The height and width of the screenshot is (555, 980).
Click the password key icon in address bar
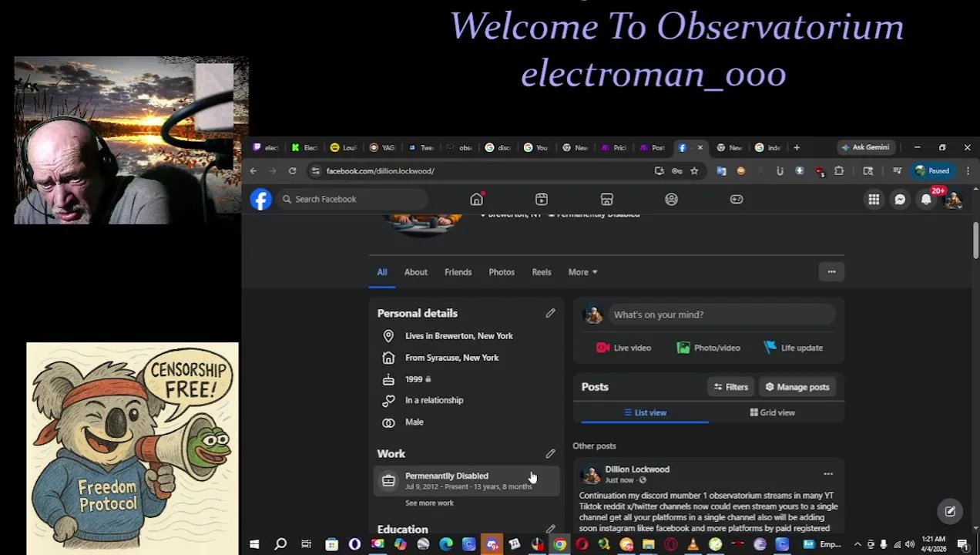(676, 171)
